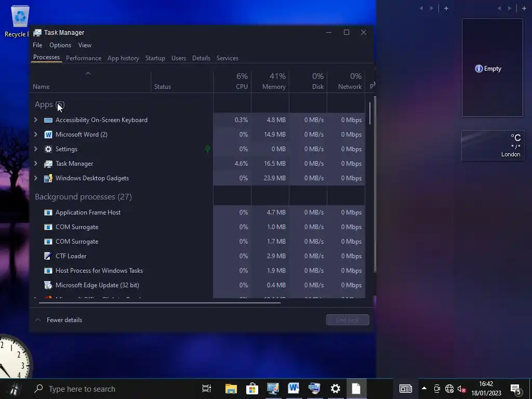
Task: Switch to the Users tab
Action: pyautogui.click(x=179, y=58)
